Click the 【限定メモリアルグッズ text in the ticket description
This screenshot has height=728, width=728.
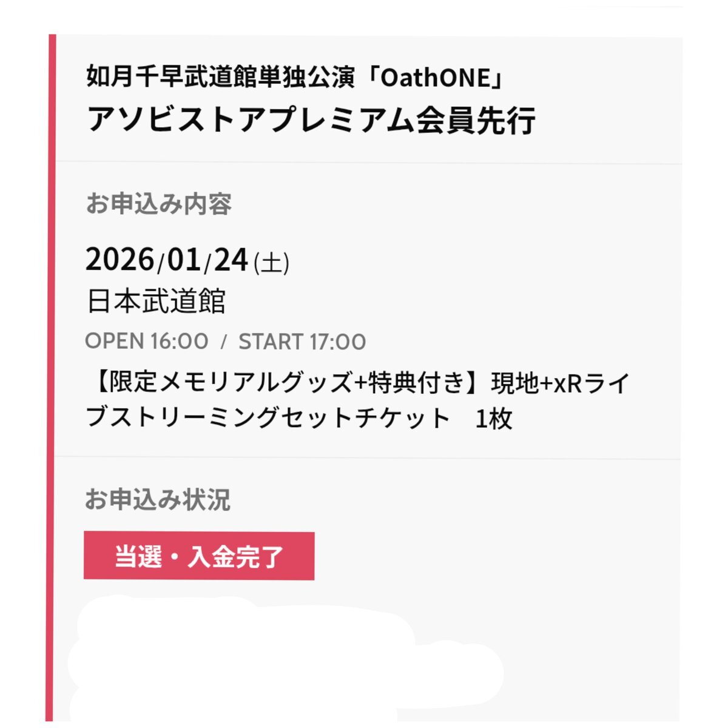[220, 383]
